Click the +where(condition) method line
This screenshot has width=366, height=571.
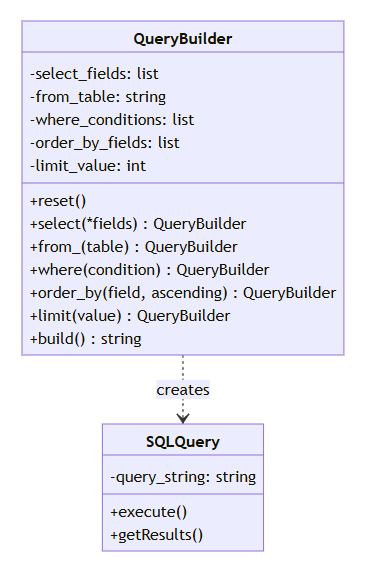pyautogui.click(x=150, y=270)
